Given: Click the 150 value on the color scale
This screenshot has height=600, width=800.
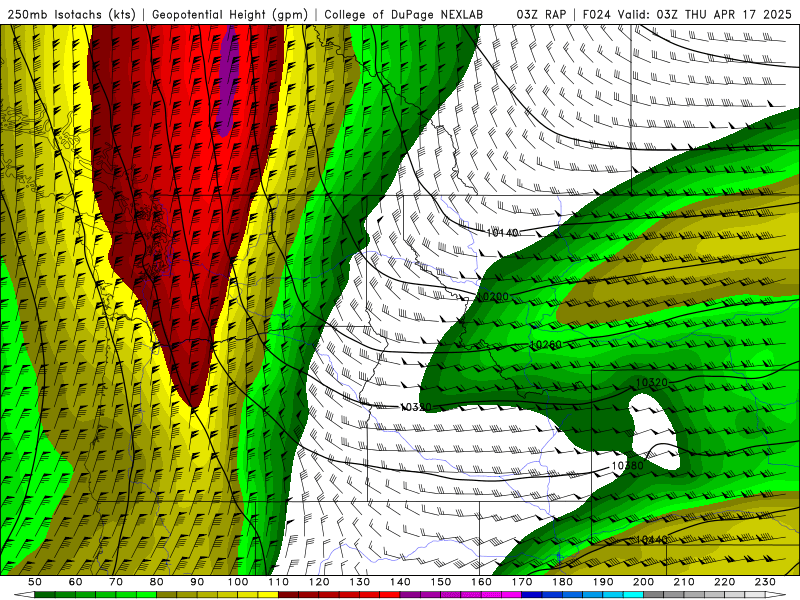Looking at the screenshot, I should pyautogui.click(x=441, y=582).
